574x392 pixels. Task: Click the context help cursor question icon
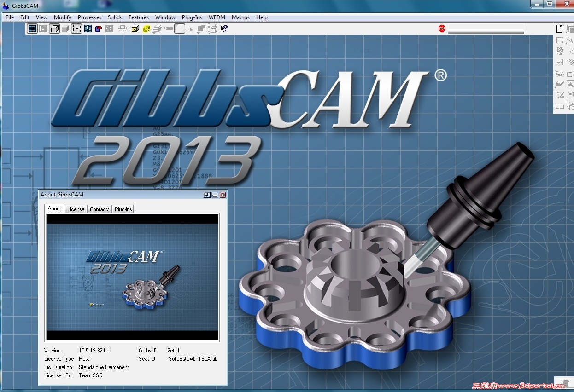coord(224,29)
